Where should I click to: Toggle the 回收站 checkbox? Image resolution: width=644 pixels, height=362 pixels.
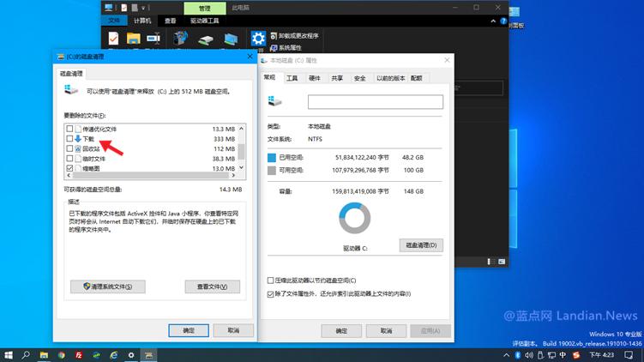pos(69,148)
